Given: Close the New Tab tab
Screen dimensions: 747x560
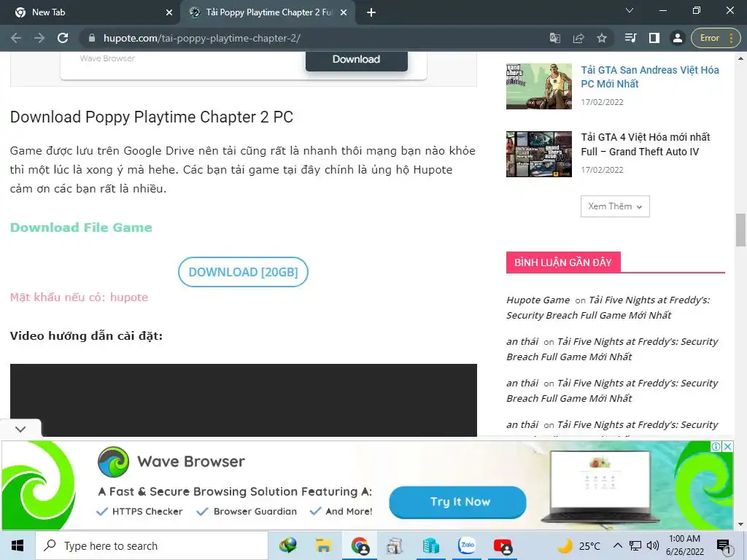Looking at the screenshot, I should (x=169, y=12).
